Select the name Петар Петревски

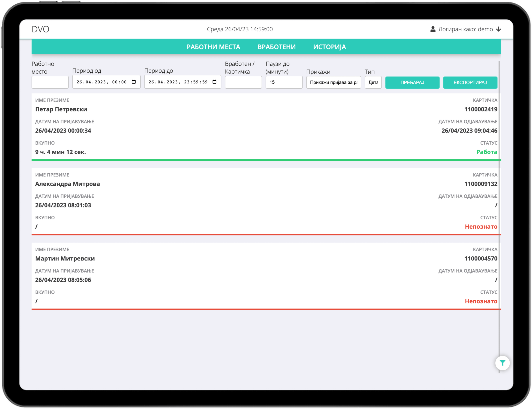click(x=61, y=109)
